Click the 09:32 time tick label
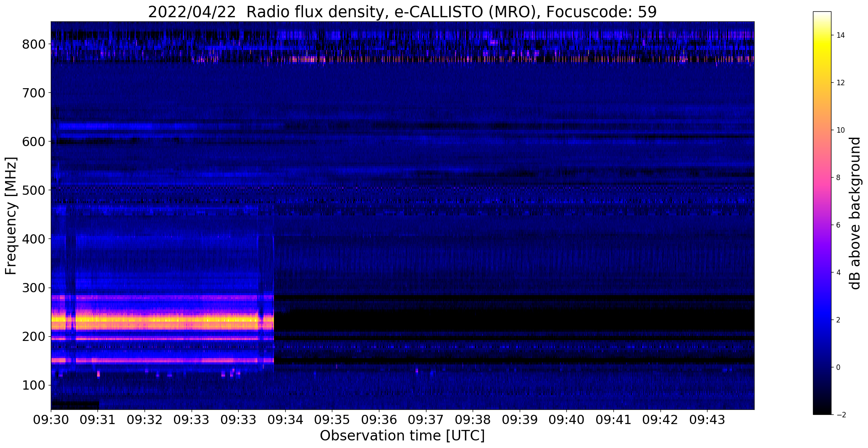The image size is (868, 448). coord(145,420)
